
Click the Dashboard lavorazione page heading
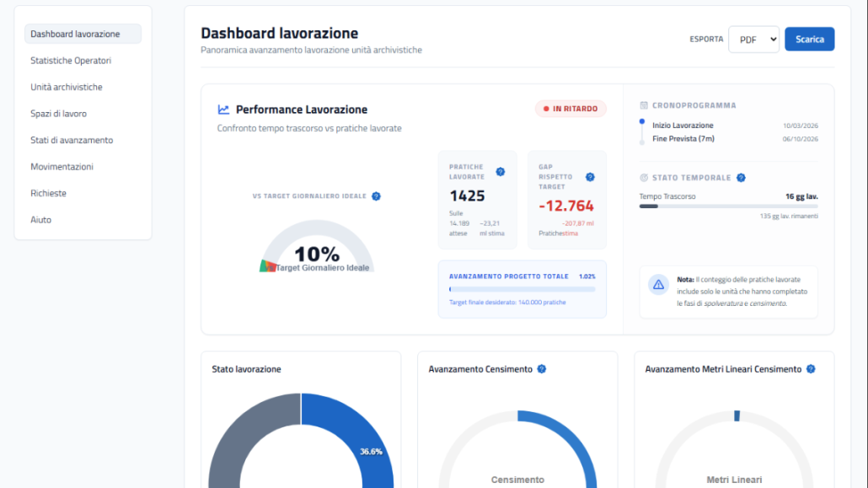coord(280,33)
